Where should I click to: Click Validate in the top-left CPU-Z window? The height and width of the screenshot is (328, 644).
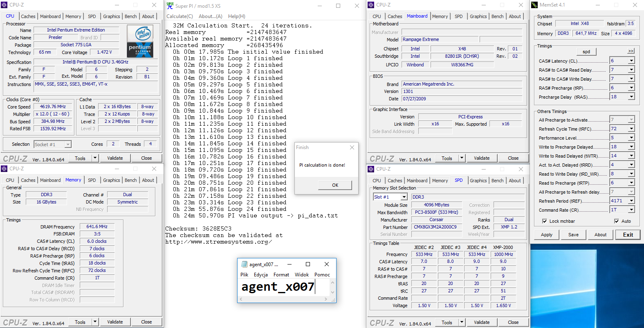coord(115,158)
